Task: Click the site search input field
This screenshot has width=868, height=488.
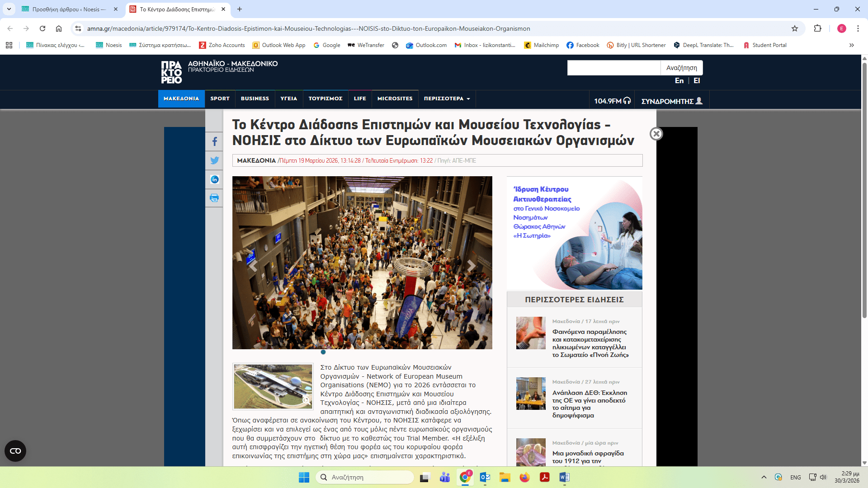Action: click(x=613, y=68)
